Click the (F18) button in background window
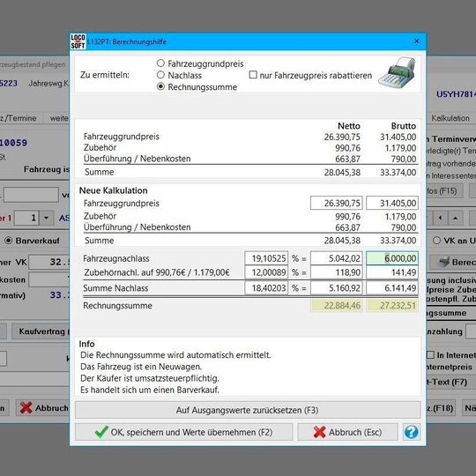The width and height of the screenshot is (476, 476). tap(441, 408)
